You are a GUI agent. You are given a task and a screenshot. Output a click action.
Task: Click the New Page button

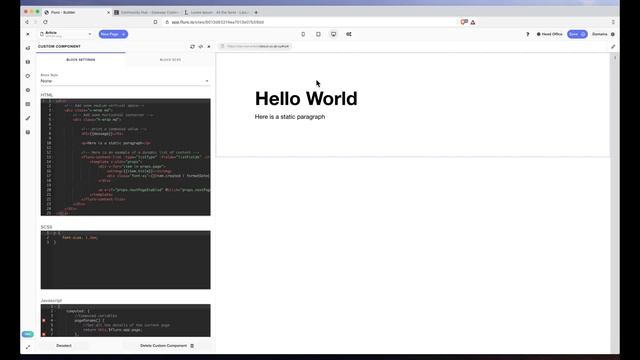click(x=113, y=34)
